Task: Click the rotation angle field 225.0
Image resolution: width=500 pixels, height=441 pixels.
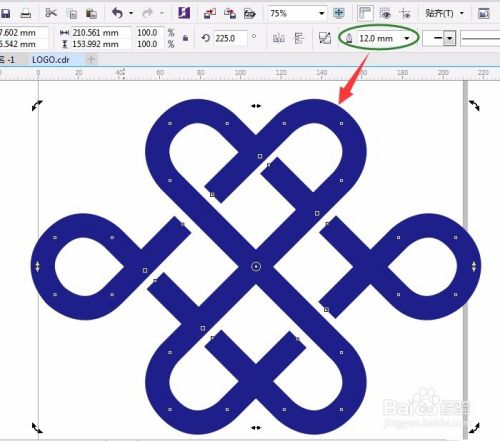Action: coord(230,38)
